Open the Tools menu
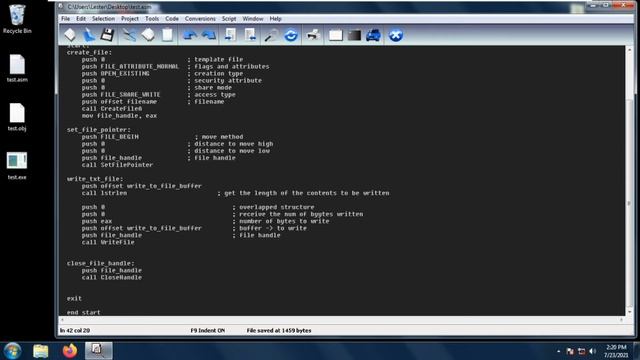Screen dimensions: 640x360 pyautogui.click(x=152, y=19)
